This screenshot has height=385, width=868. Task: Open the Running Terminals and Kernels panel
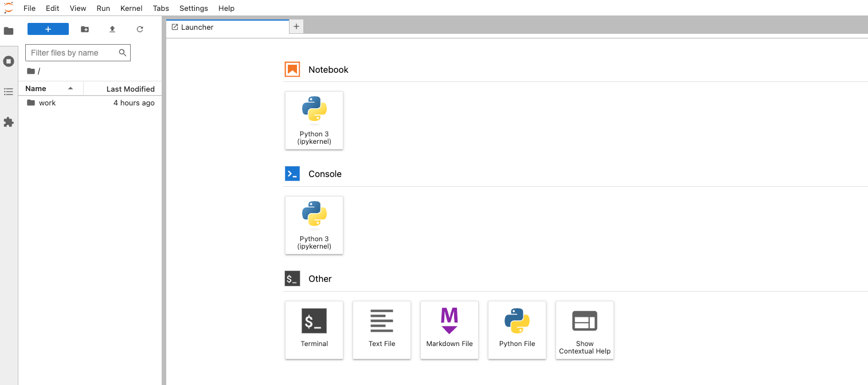(9, 61)
